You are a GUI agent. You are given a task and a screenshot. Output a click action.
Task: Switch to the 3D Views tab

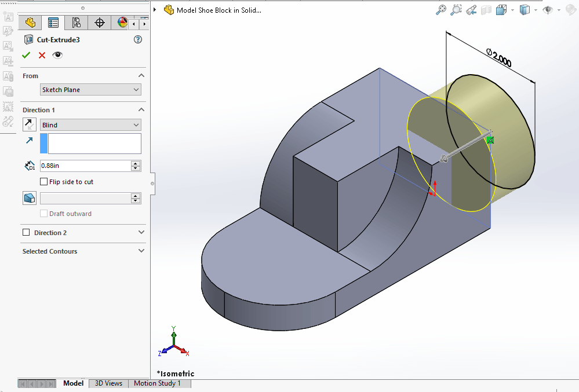click(108, 383)
